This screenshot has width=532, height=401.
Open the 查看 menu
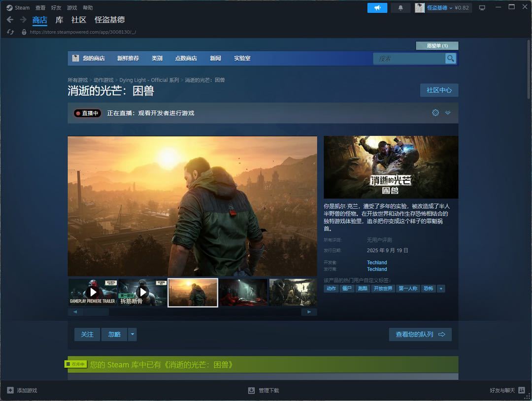pos(40,8)
